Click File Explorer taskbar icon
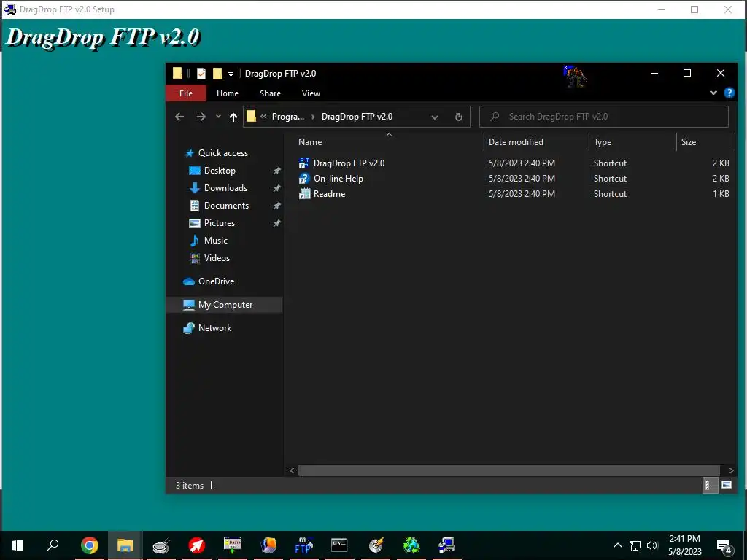Viewport: 747px width, 560px height. coord(125,545)
